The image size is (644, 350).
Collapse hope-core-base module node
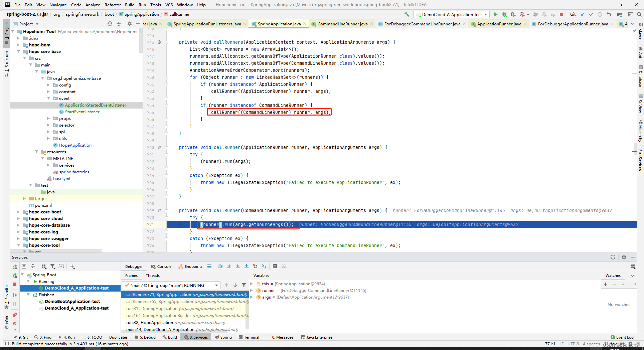(x=18, y=51)
